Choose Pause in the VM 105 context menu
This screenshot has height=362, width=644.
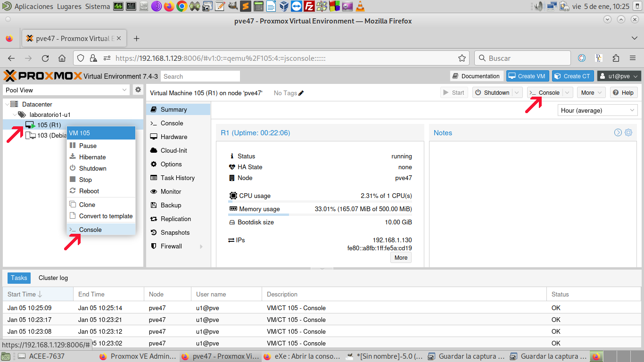click(101, 146)
